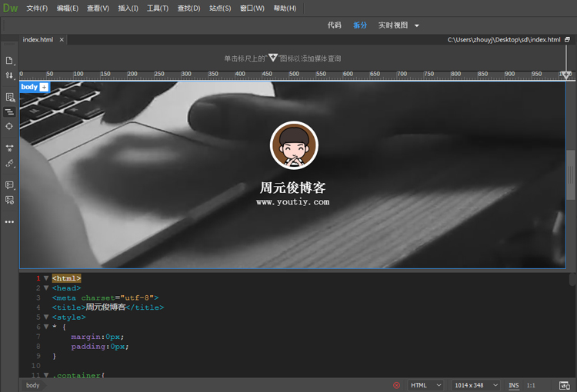Open the three-dots customize toolbar
The image size is (577, 392).
[9, 221]
